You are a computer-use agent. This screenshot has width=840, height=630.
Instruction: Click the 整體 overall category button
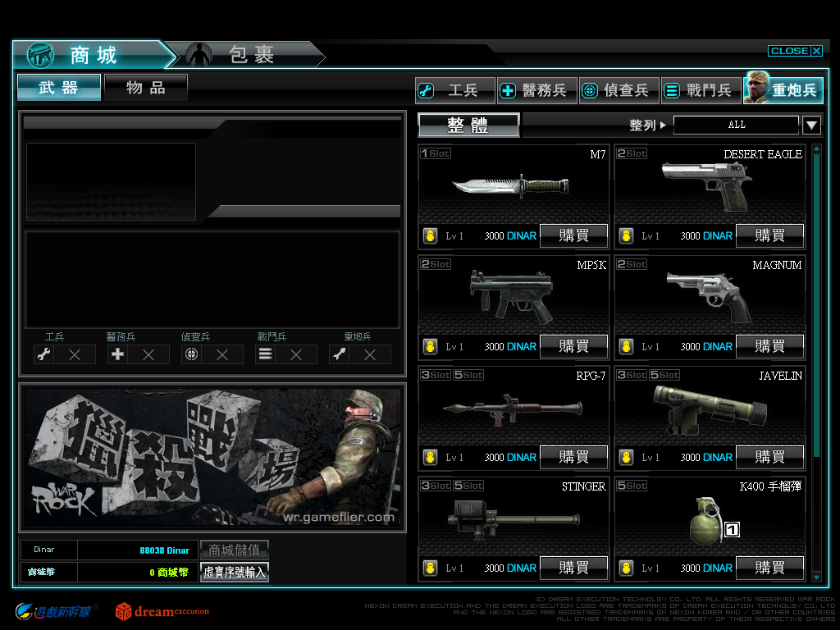click(468, 125)
